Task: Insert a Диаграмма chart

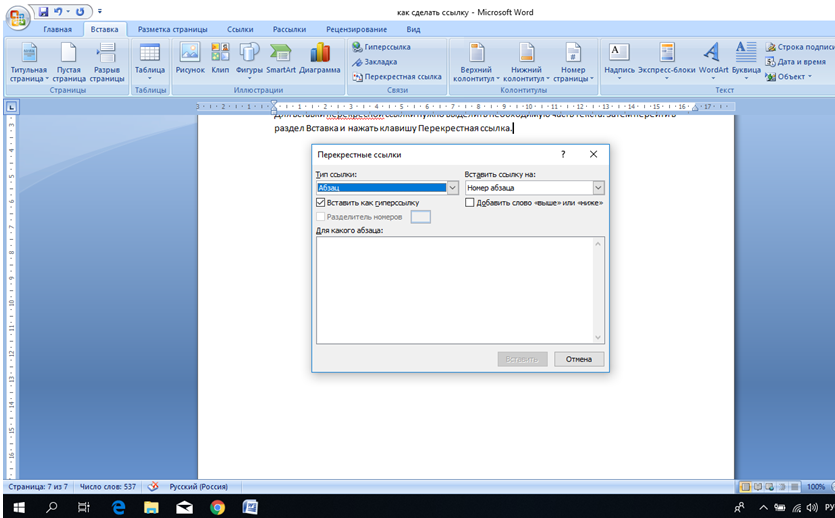Action: [320, 59]
